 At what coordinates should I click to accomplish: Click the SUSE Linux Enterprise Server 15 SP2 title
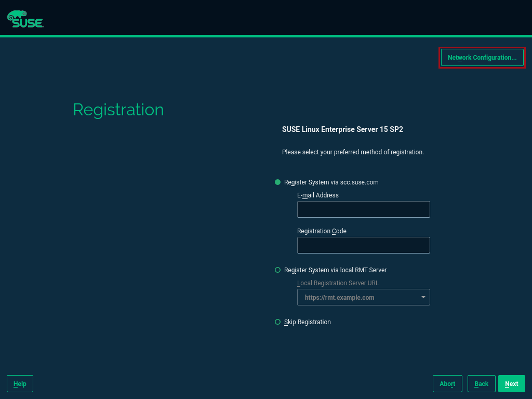pyautogui.click(x=342, y=129)
